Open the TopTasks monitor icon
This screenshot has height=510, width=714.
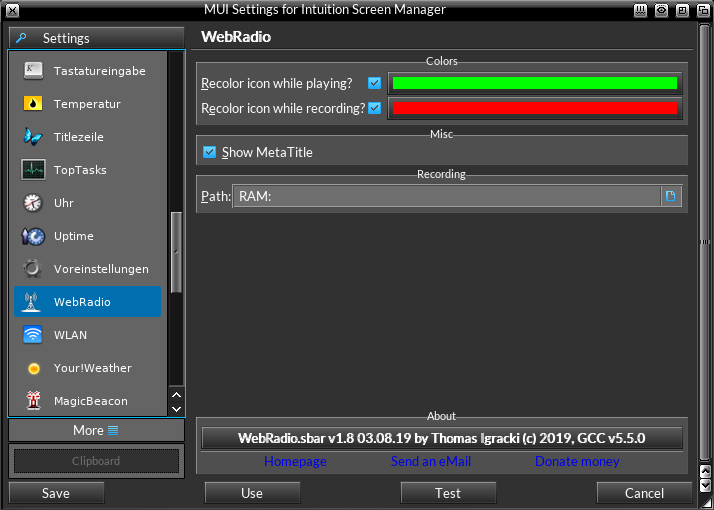coord(33,170)
